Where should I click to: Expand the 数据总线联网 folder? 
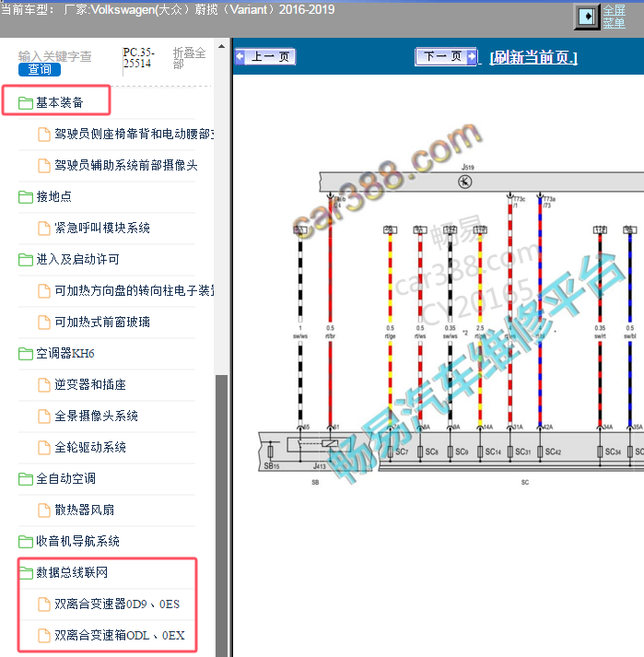click(x=72, y=572)
